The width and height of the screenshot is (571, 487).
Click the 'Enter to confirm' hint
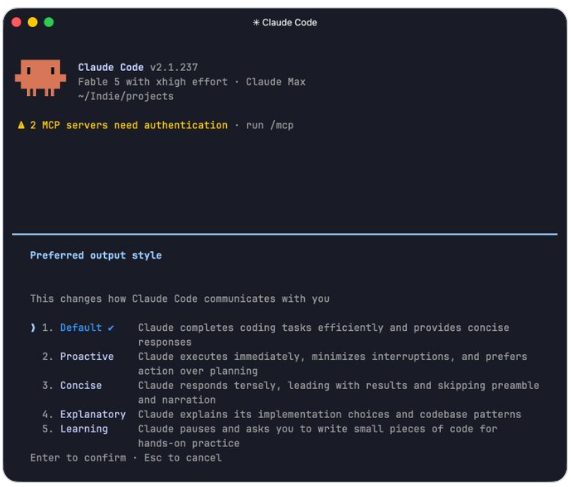point(78,458)
